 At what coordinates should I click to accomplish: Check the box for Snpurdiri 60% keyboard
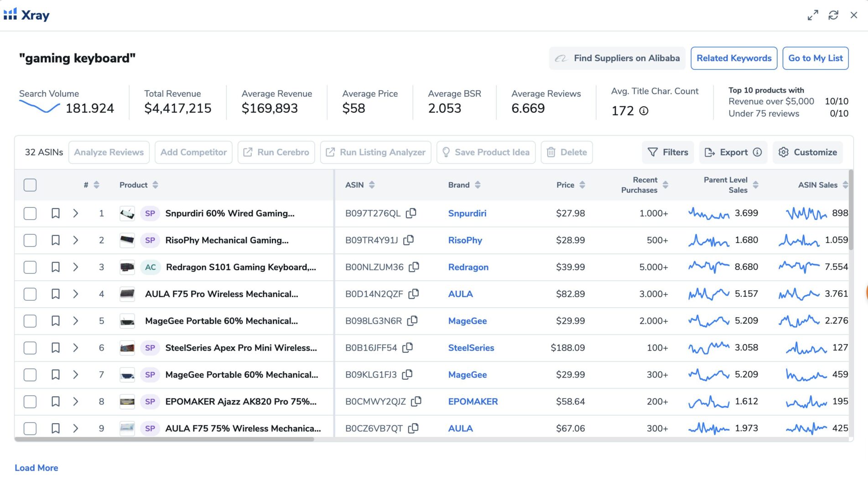(30, 213)
